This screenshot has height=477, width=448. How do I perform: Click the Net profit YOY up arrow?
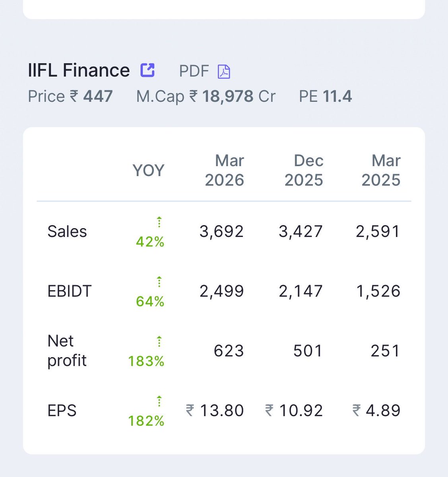159,341
